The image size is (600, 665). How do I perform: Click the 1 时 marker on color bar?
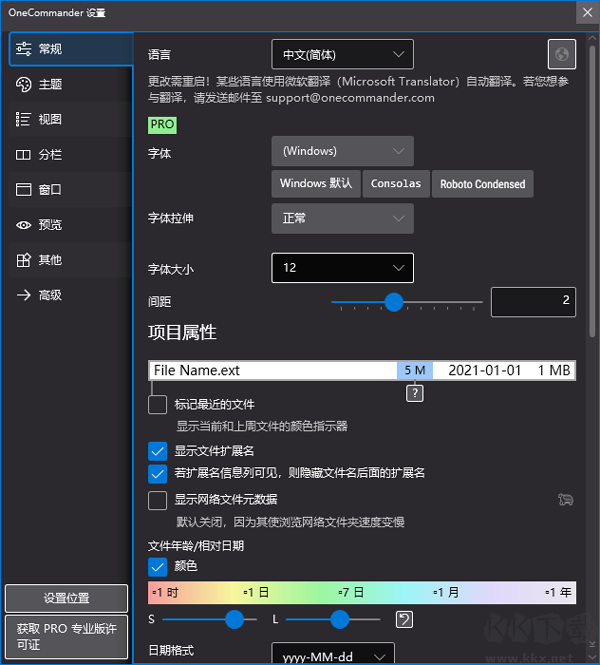click(x=165, y=592)
